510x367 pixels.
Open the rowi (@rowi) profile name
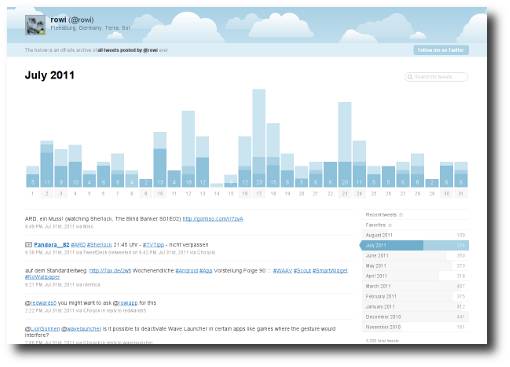pyautogui.click(x=72, y=20)
